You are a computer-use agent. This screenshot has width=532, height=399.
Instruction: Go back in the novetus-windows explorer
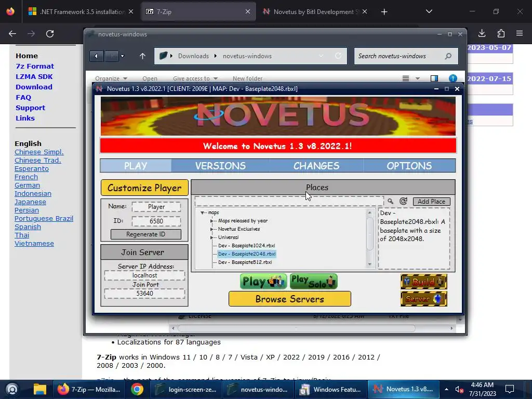pyautogui.click(x=96, y=56)
